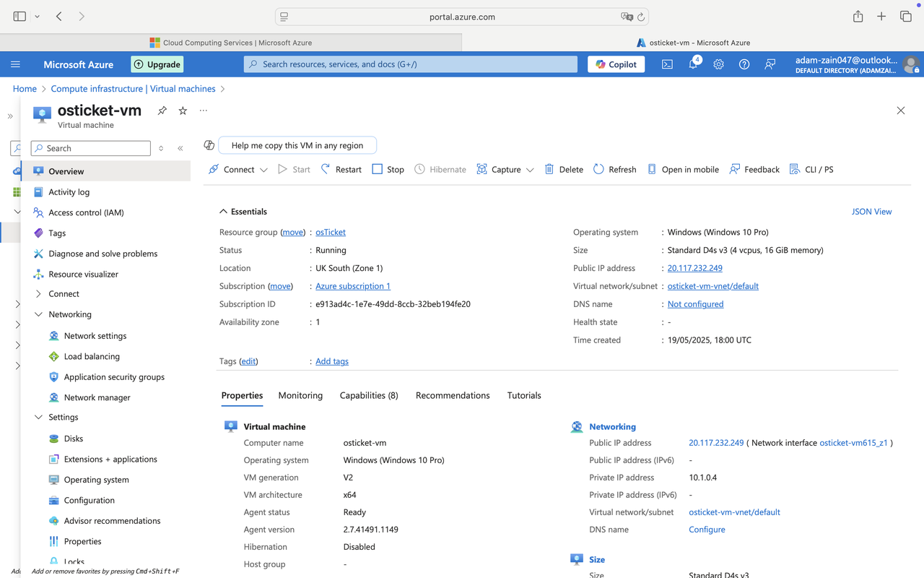This screenshot has height=578, width=924.
Task: Click the Configure DNS name link
Action: [x=707, y=530]
